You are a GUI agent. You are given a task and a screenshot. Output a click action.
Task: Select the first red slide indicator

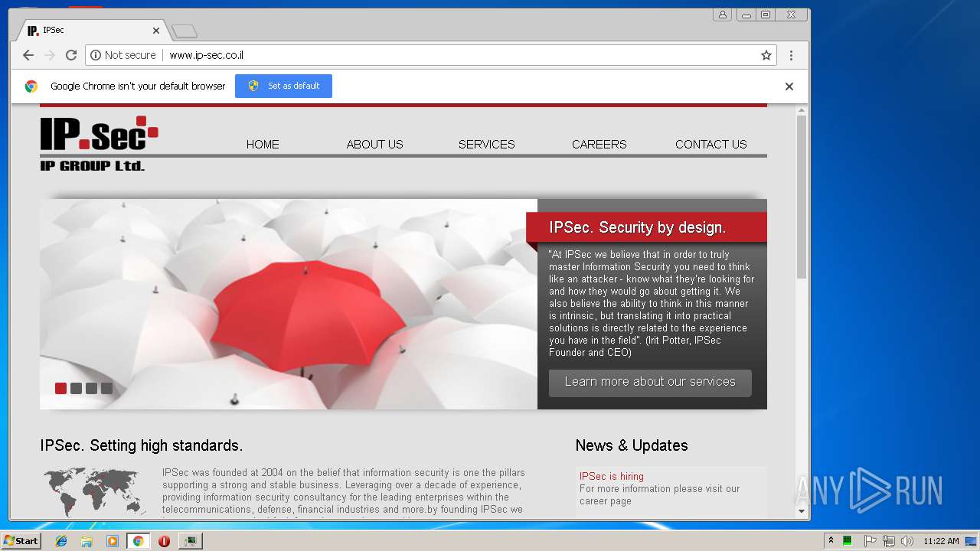[60, 388]
